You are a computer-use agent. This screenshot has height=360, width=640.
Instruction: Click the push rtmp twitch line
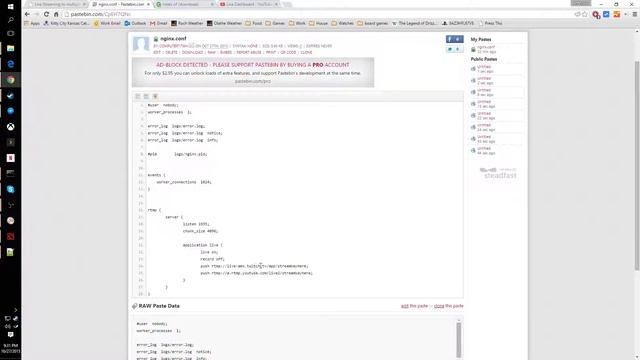point(254,266)
